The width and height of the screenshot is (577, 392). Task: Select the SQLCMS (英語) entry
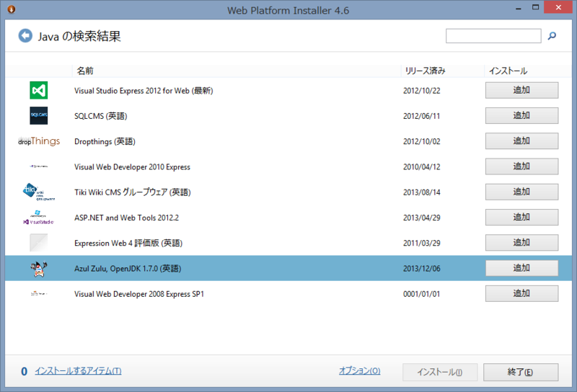(288, 116)
